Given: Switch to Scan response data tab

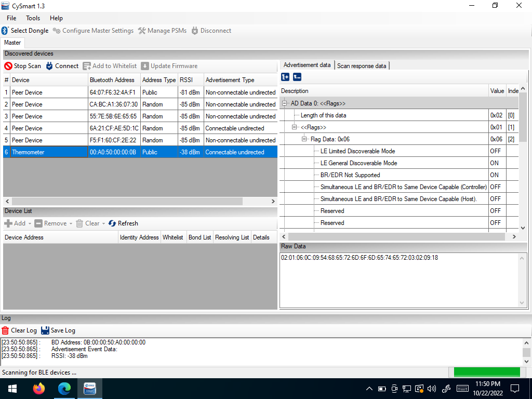Looking at the screenshot, I should (362, 66).
